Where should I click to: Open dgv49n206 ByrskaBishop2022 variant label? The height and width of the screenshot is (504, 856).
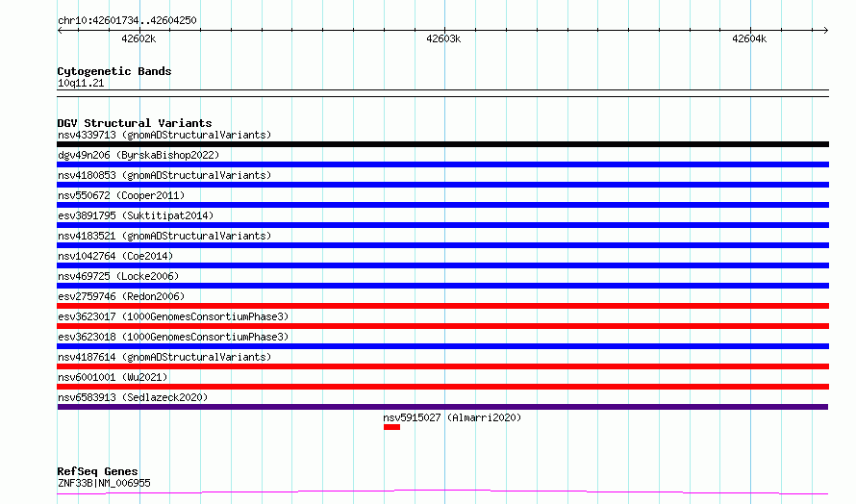pyautogui.click(x=138, y=155)
